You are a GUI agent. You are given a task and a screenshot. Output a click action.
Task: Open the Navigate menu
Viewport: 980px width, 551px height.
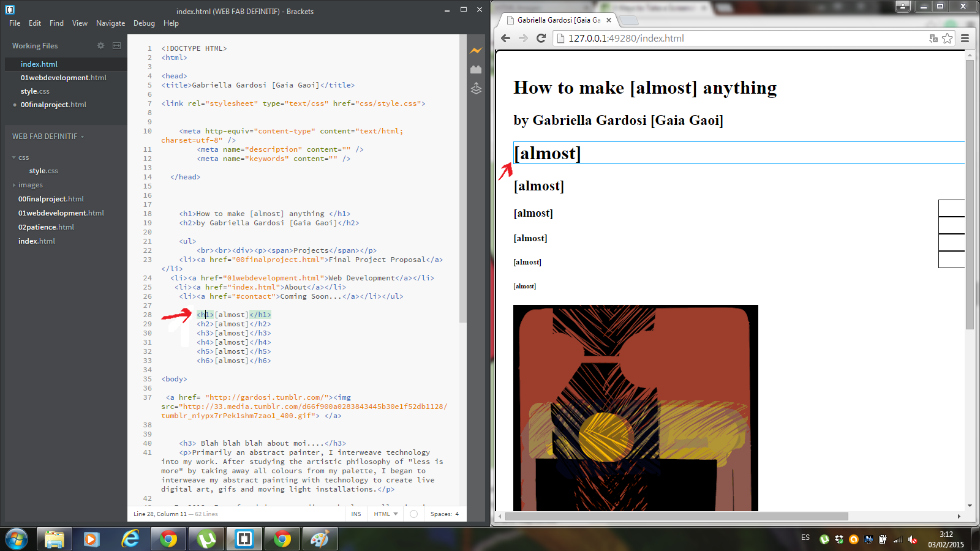(110, 23)
